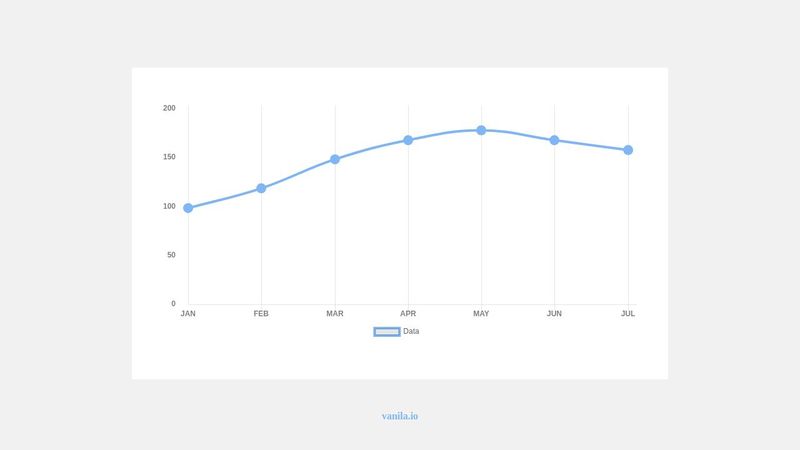Toggle the Data legend color box
The width and height of the screenshot is (800, 450).
pyautogui.click(x=387, y=331)
